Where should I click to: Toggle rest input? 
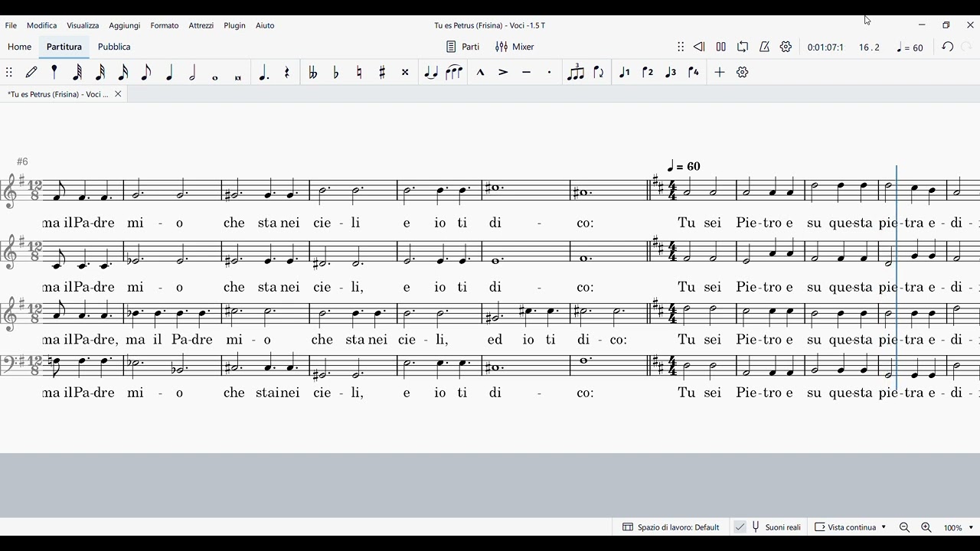click(x=287, y=72)
